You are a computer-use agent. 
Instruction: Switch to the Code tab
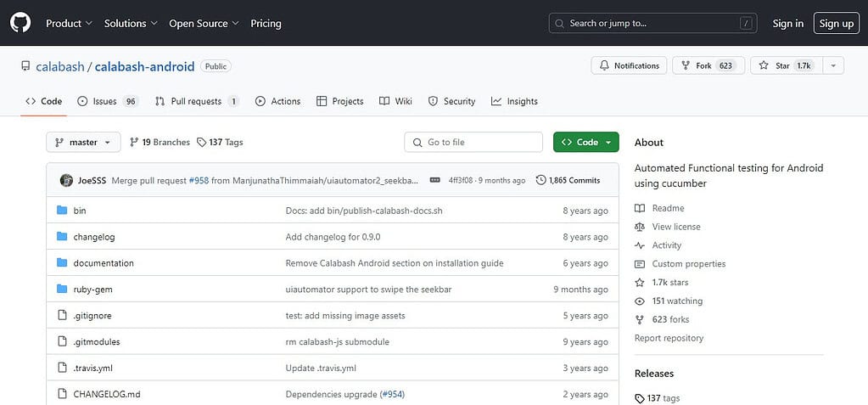[x=44, y=101]
